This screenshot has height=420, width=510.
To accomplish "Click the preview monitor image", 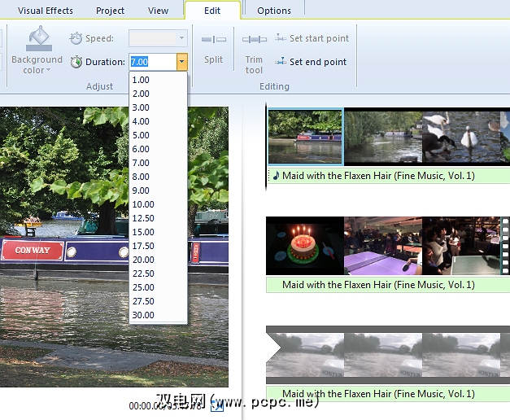I will pos(114,247).
